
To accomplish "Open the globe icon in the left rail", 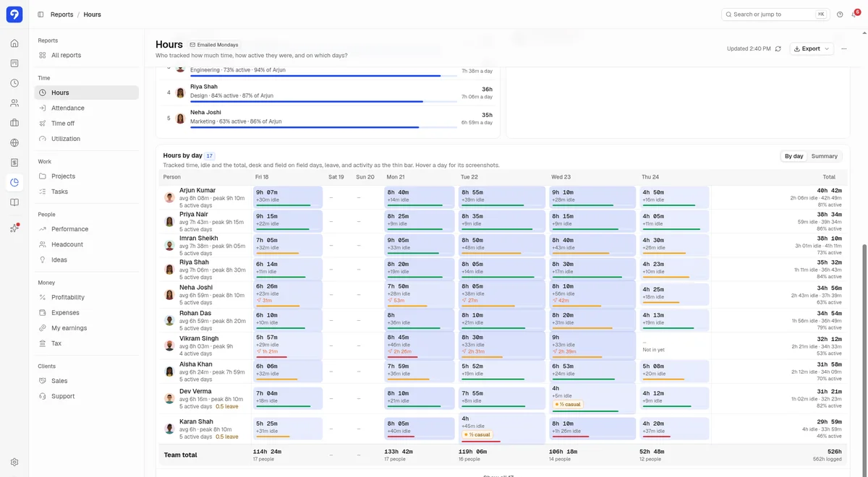I will point(14,142).
